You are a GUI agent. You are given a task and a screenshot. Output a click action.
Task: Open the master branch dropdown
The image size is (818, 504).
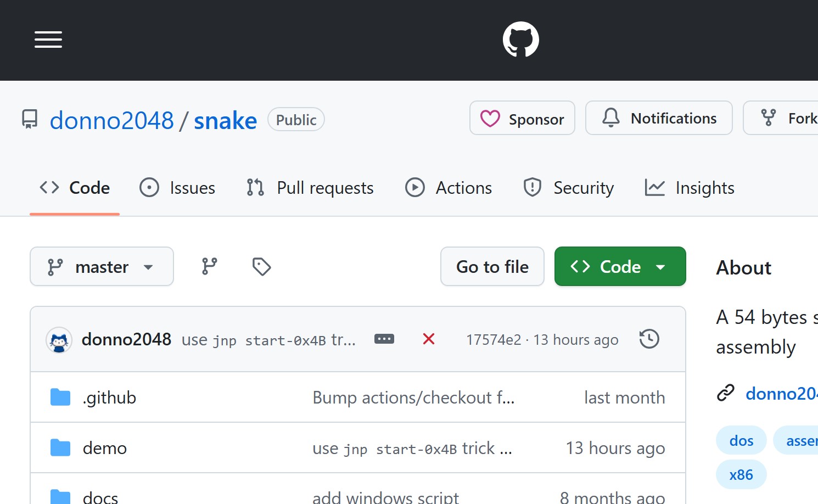point(102,267)
